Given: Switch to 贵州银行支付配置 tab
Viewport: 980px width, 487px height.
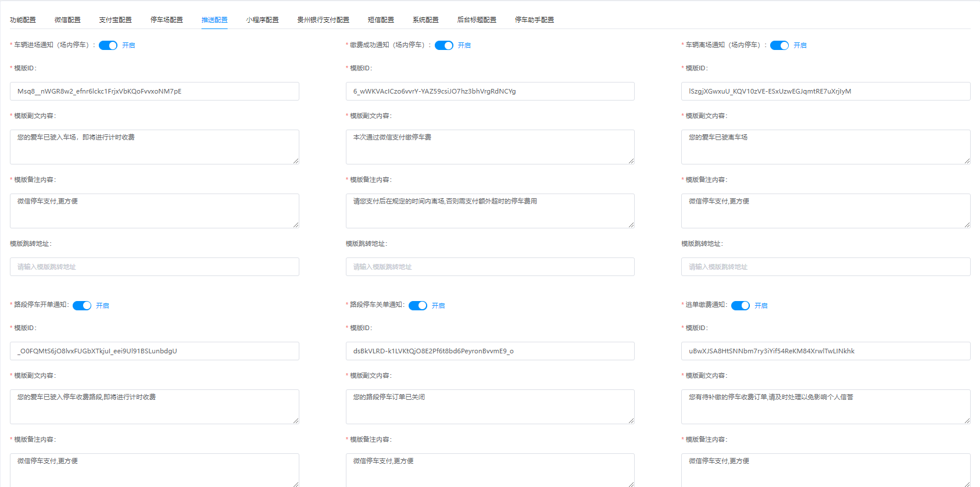Looking at the screenshot, I should coord(323,20).
